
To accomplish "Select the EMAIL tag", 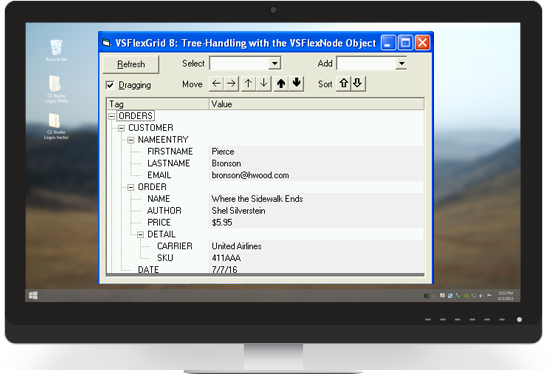I will point(159,175).
